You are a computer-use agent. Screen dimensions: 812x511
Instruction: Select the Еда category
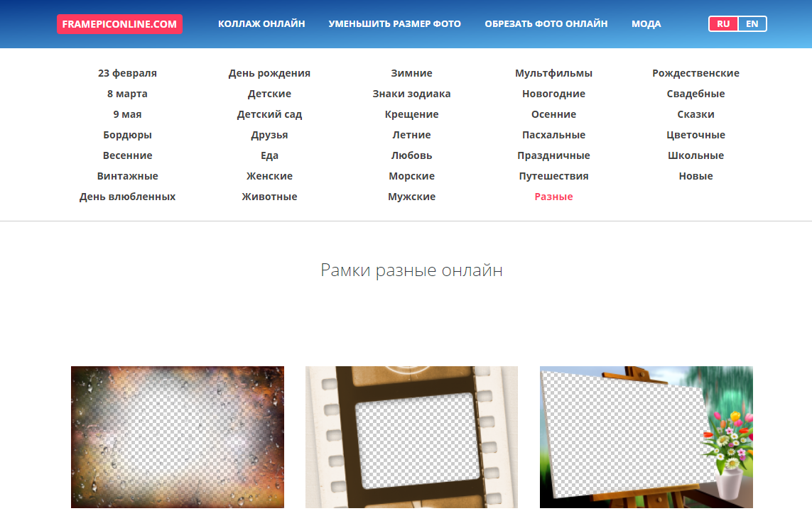click(x=270, y=155)
